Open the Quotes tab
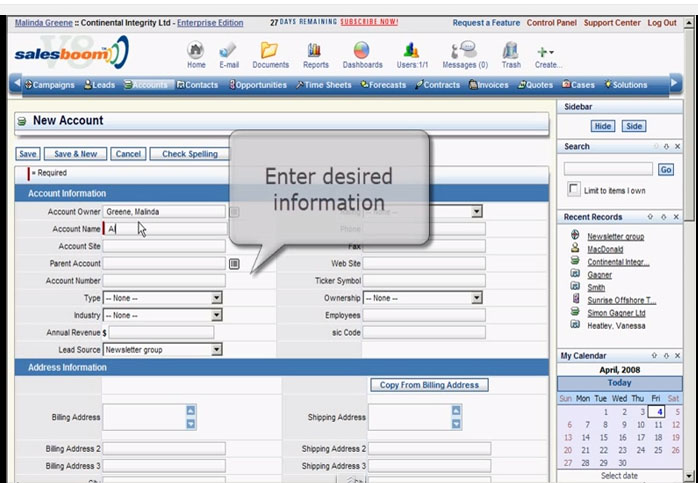Screen dimensions: 698x483 [x=536, y=85]
